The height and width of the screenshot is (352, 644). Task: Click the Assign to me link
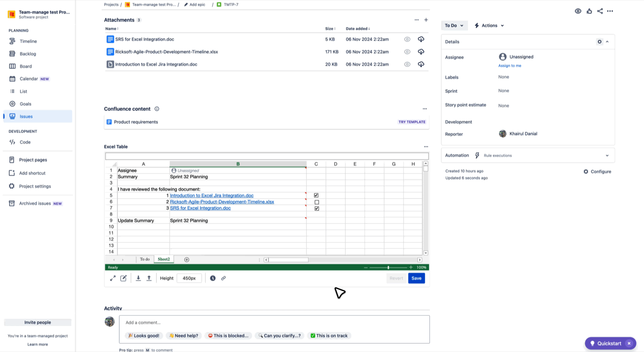coord(510,66)
